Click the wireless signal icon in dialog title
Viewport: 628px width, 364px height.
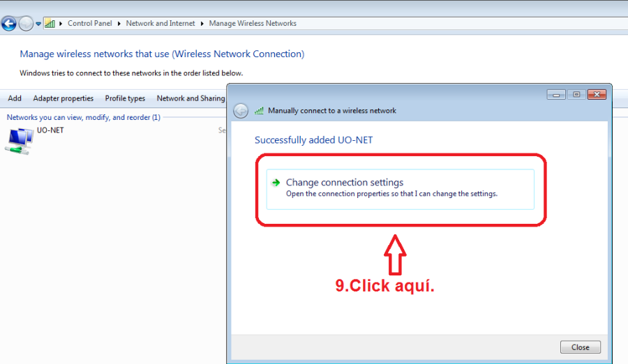pos(259,110)
